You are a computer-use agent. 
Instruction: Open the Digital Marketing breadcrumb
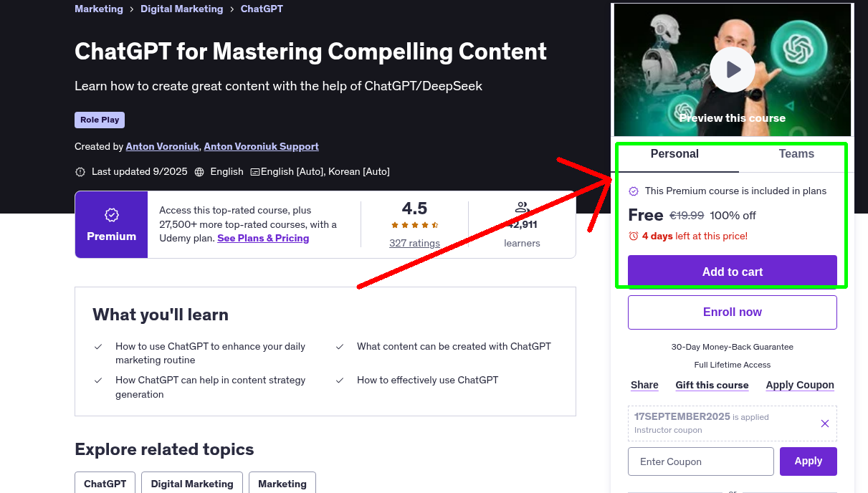tap(181, 9)
